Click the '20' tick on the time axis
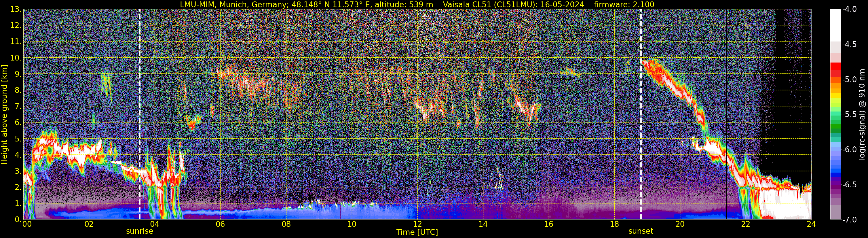The width and height of the screenshot is (868, 238). tap(680, 224)
